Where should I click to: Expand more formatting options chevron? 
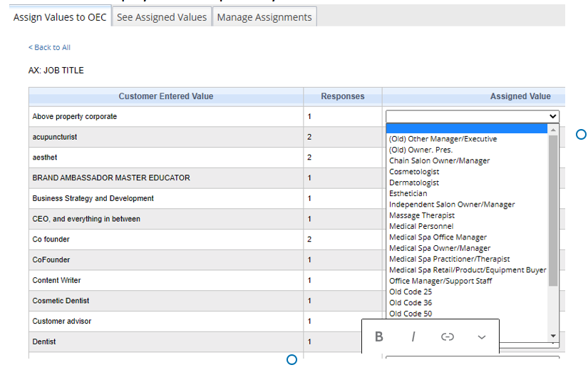[x=482, y=337]
